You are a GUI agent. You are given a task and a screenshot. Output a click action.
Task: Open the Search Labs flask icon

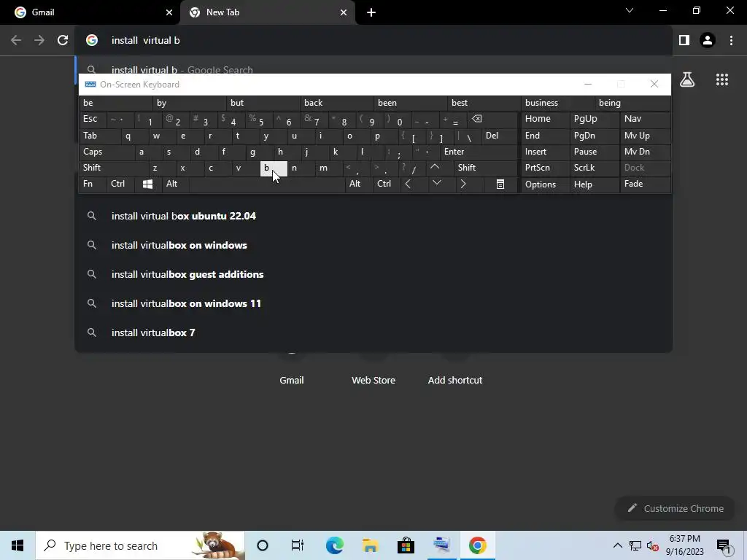[x=687, y=79]
